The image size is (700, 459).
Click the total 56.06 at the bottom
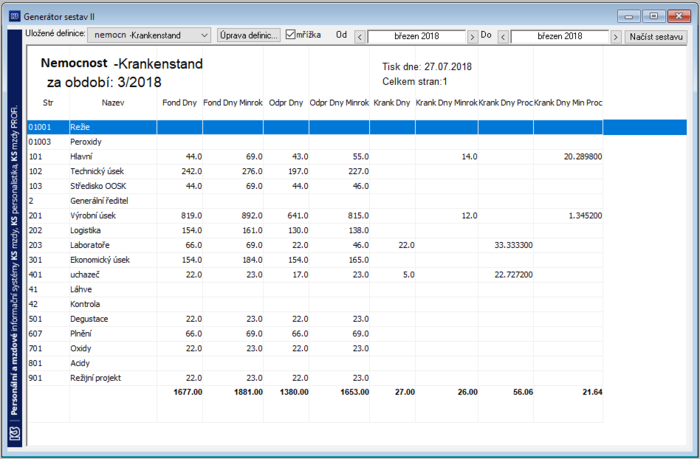point(523,392)
